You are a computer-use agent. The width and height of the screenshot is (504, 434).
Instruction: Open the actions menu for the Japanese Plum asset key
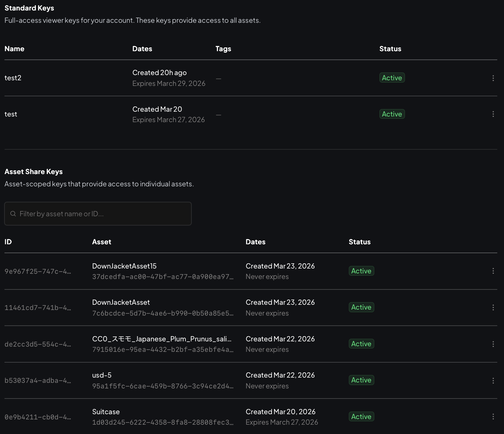[493, 344]
